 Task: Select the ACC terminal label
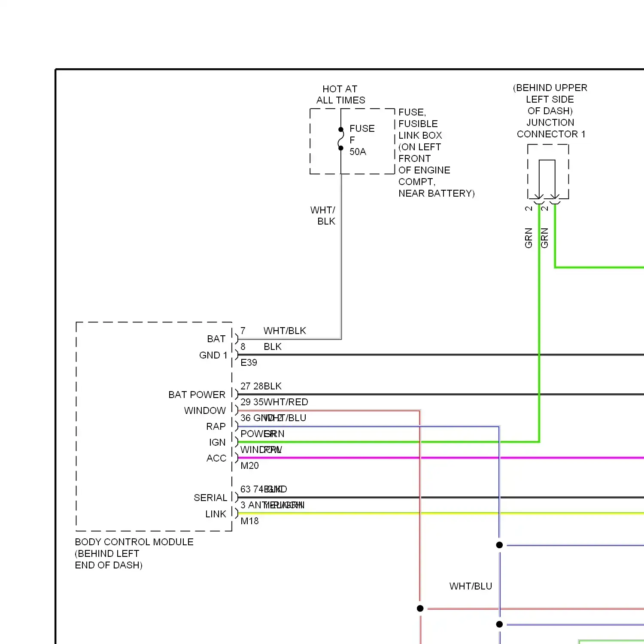[216, 458]
